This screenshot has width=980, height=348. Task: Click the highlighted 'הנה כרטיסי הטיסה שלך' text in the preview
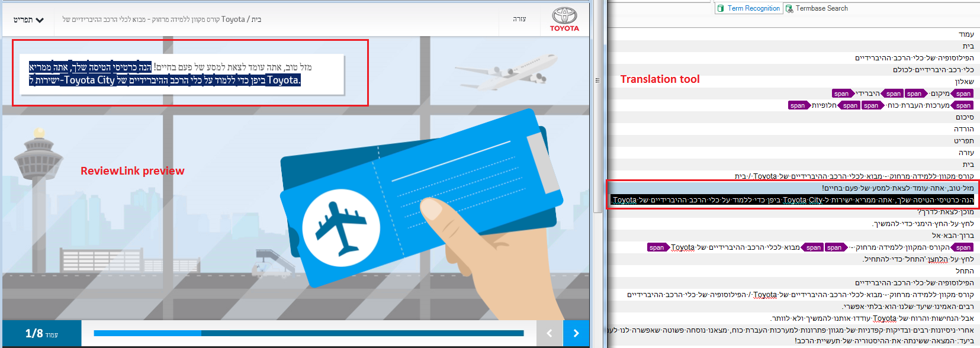(x=111, y=67)
